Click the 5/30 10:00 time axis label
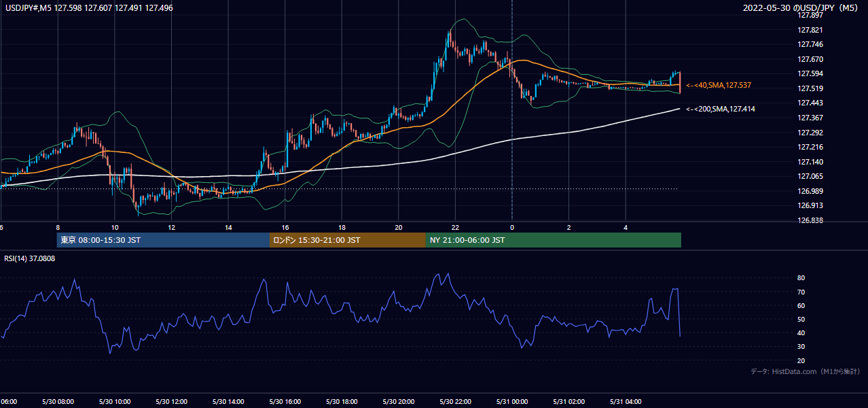The height and width of the screenshot is (408, 868). (114, 402)
